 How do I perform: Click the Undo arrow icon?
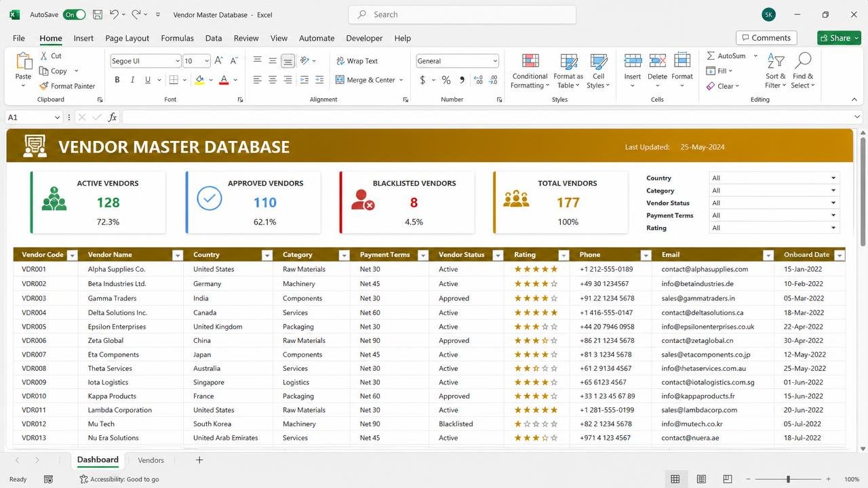click(114, 14)
